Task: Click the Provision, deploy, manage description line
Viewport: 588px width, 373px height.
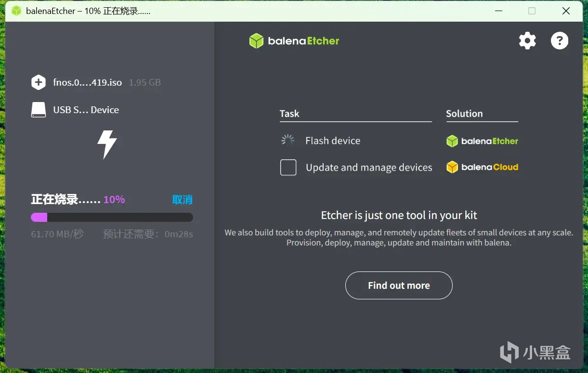Action: [x=399, y=243]
